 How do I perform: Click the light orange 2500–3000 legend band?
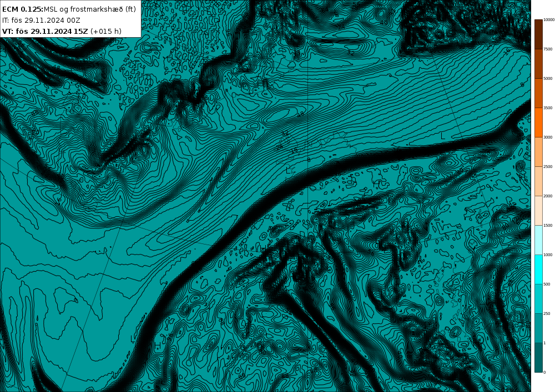pos(538,151)
